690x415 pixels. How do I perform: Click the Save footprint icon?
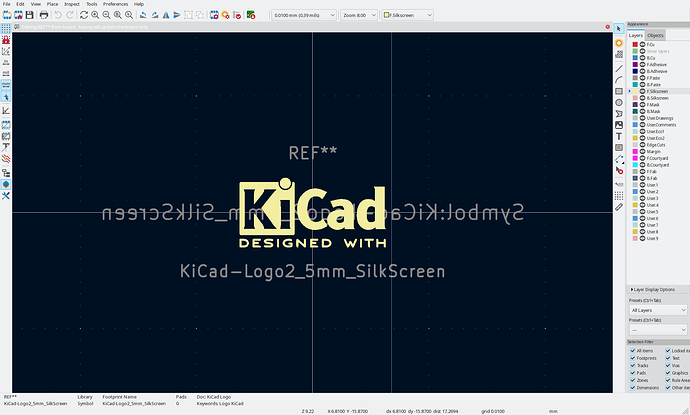coord(29,15)
